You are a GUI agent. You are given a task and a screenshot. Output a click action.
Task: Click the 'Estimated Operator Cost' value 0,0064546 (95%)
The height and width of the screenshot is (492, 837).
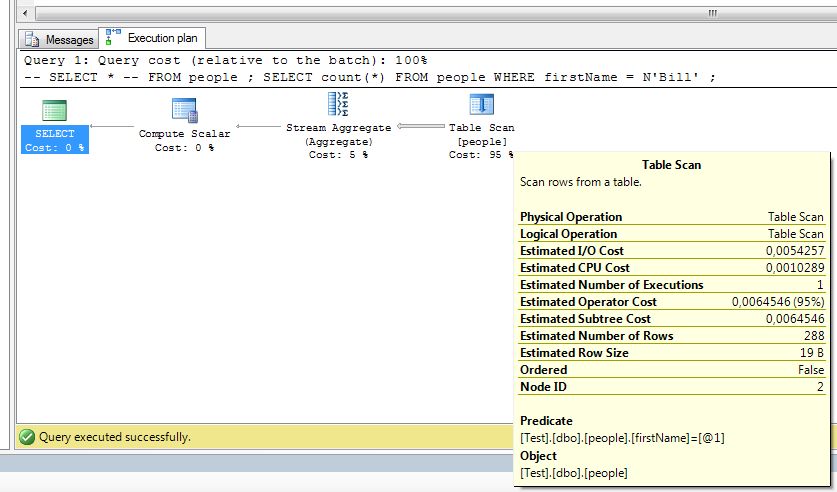click(778, 302)
